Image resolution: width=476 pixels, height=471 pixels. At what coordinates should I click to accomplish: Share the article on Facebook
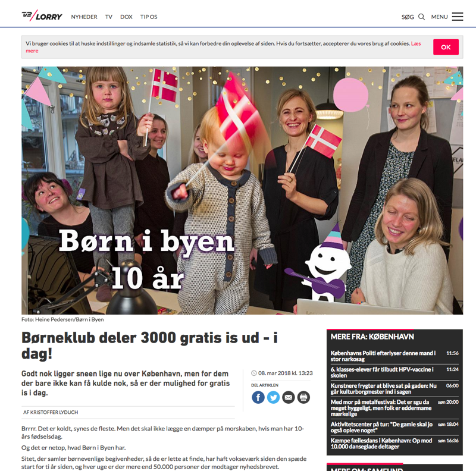point(258,397)
